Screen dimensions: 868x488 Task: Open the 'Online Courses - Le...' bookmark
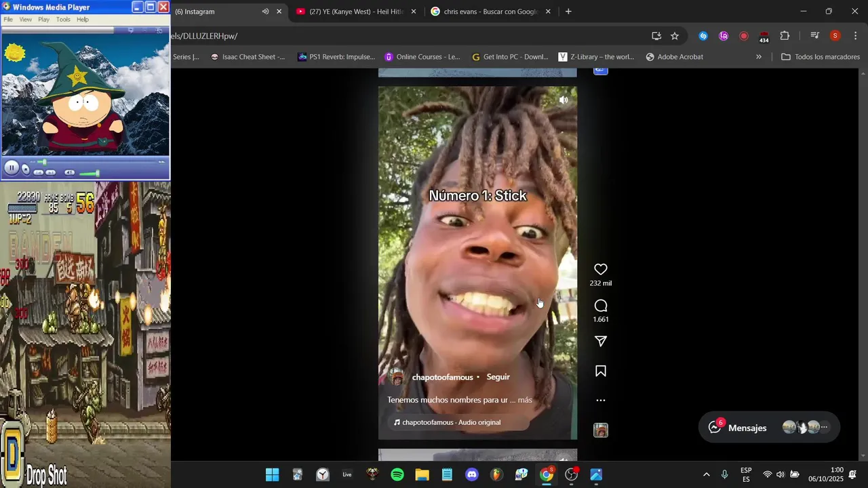[422, 57]
